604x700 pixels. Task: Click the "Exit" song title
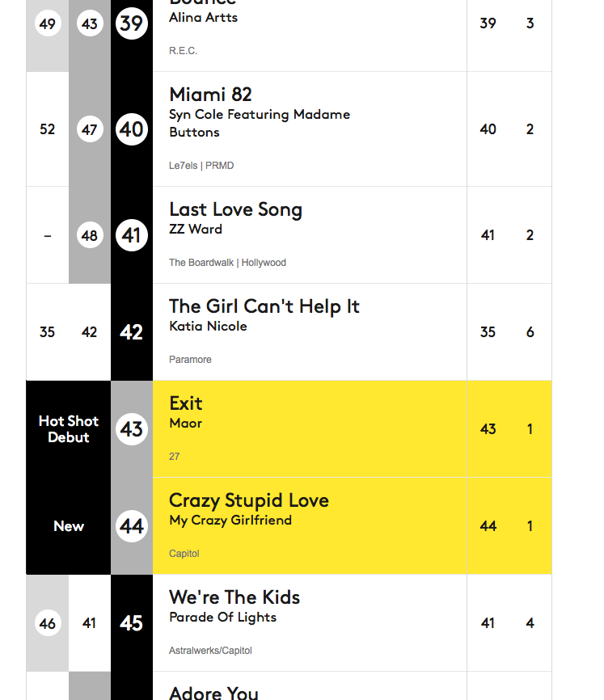click(186, 403)
